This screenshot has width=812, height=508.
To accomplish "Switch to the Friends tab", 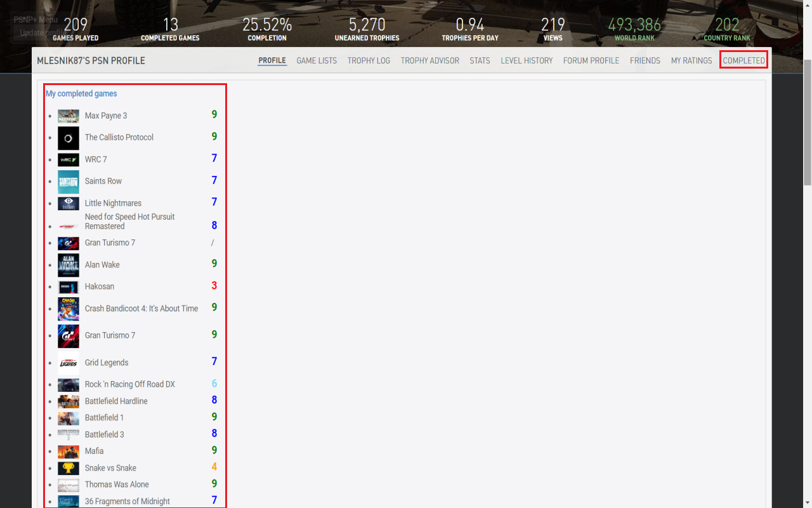I will pyautogui.click(x=645, y=61).
